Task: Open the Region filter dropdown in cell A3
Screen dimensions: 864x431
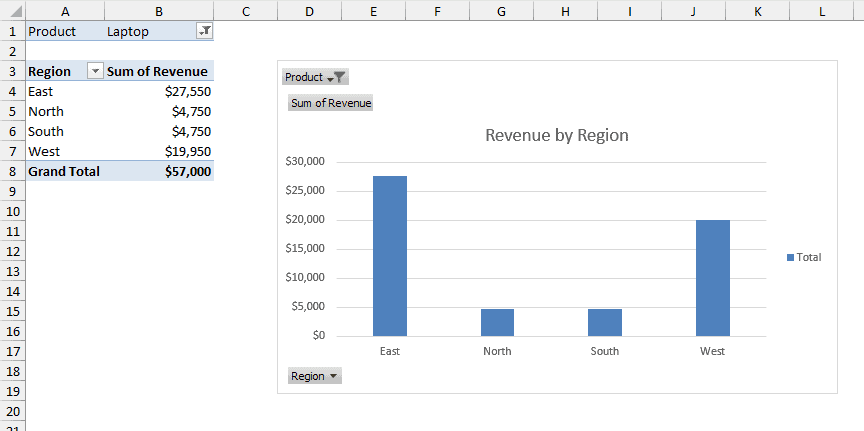Action: click(x=95, y=71)
